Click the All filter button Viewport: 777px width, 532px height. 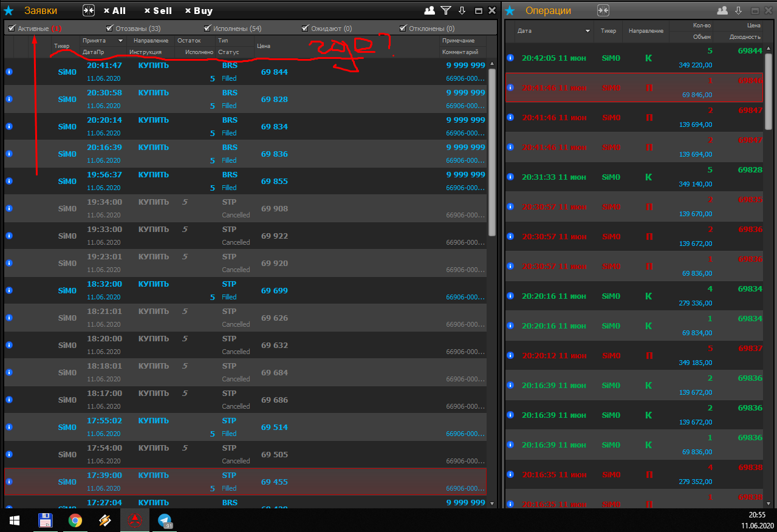pos(115,11)
